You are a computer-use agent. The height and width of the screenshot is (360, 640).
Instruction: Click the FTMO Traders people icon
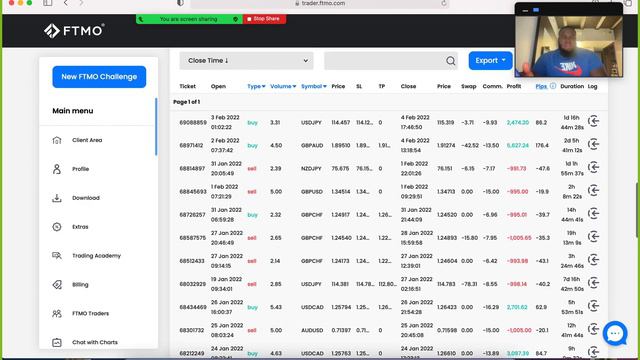pos(57,313)
